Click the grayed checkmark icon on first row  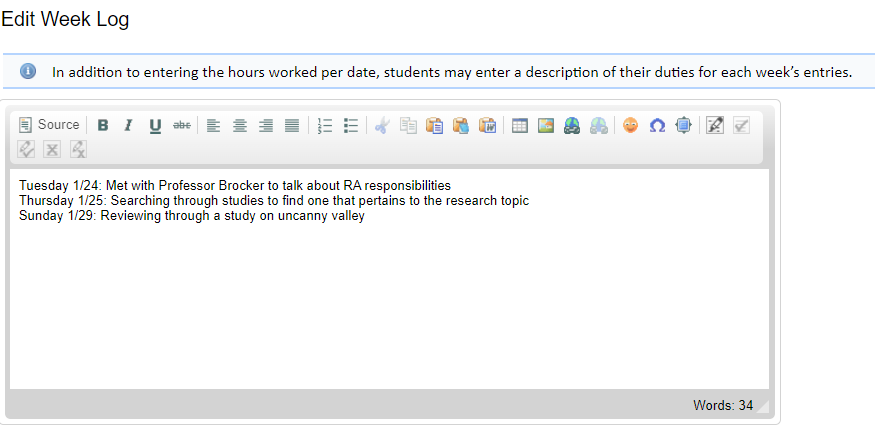(741, 125)
